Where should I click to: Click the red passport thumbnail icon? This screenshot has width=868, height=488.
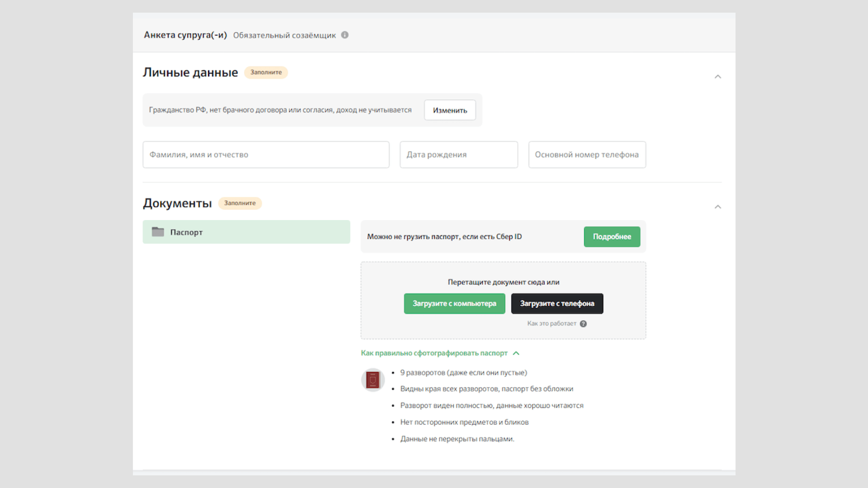pyautogui.click(x=373, y=380)
